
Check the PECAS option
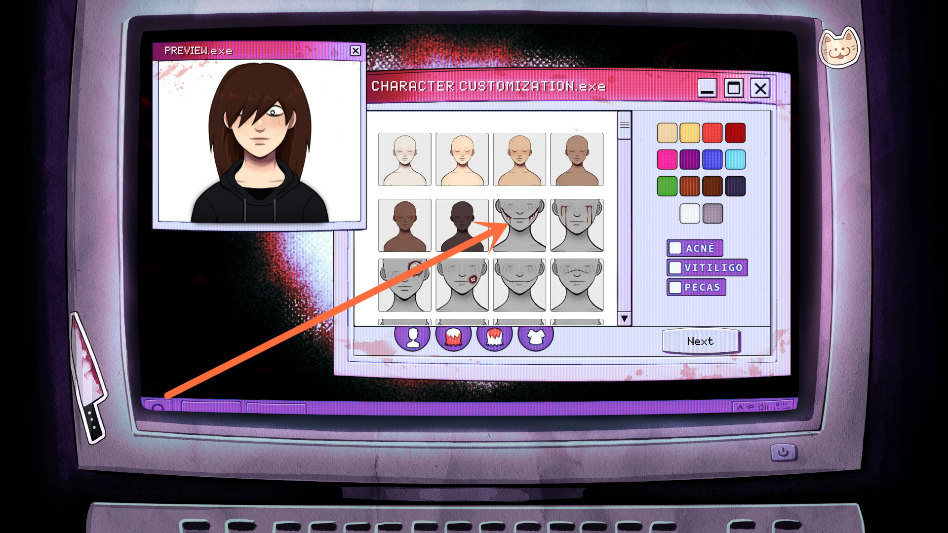coord(676,287)
